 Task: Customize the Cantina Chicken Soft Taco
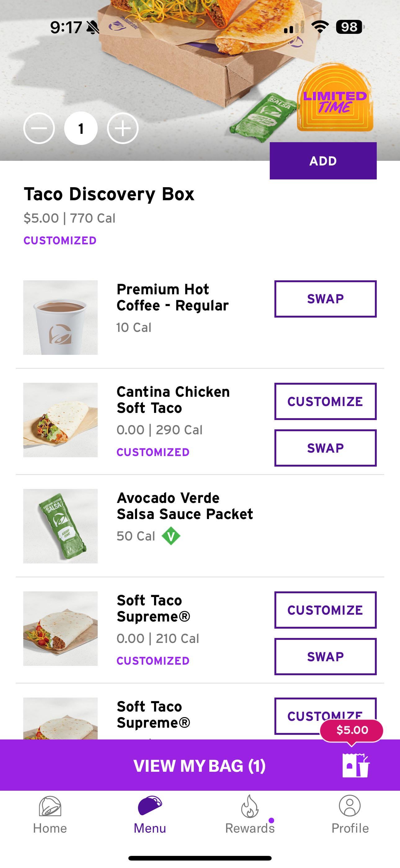(x=325, y=401)
